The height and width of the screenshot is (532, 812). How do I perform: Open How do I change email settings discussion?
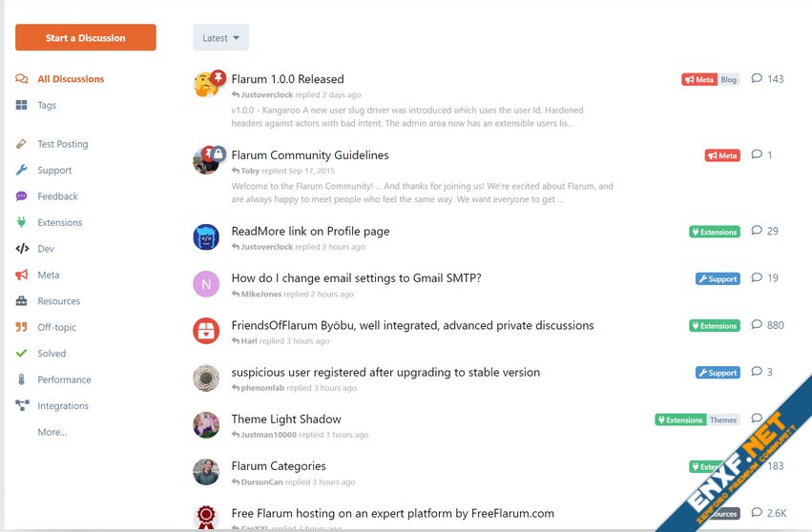tap(356, 277)
